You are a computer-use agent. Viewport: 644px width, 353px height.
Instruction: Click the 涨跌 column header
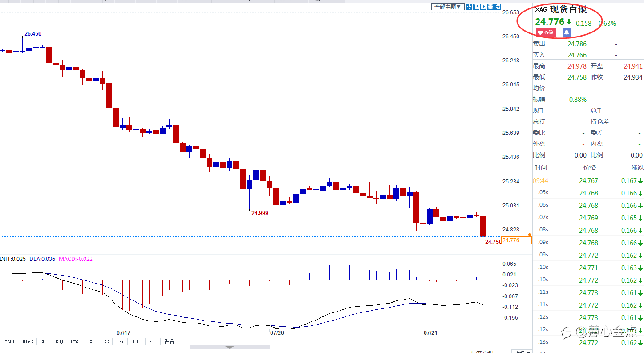pos(637,167)
